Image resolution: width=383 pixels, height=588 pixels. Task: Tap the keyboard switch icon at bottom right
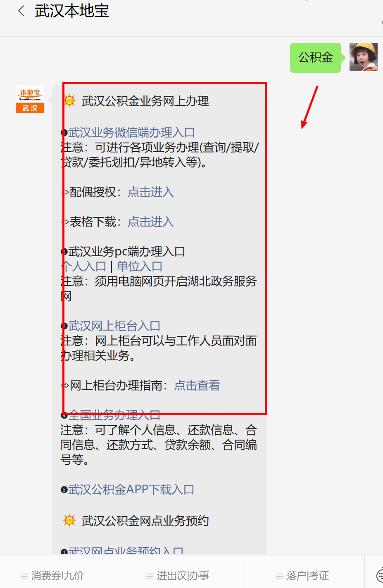[x=380, y=576]
